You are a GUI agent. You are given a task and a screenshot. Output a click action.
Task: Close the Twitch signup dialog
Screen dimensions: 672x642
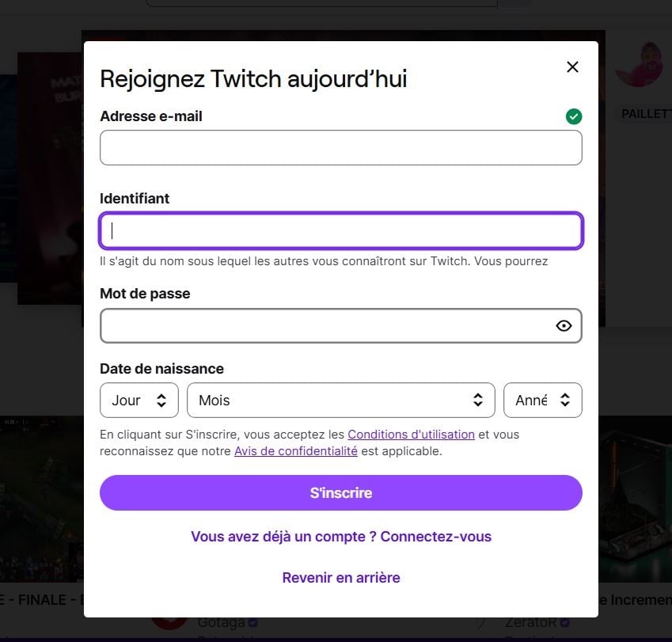point(572,66)
